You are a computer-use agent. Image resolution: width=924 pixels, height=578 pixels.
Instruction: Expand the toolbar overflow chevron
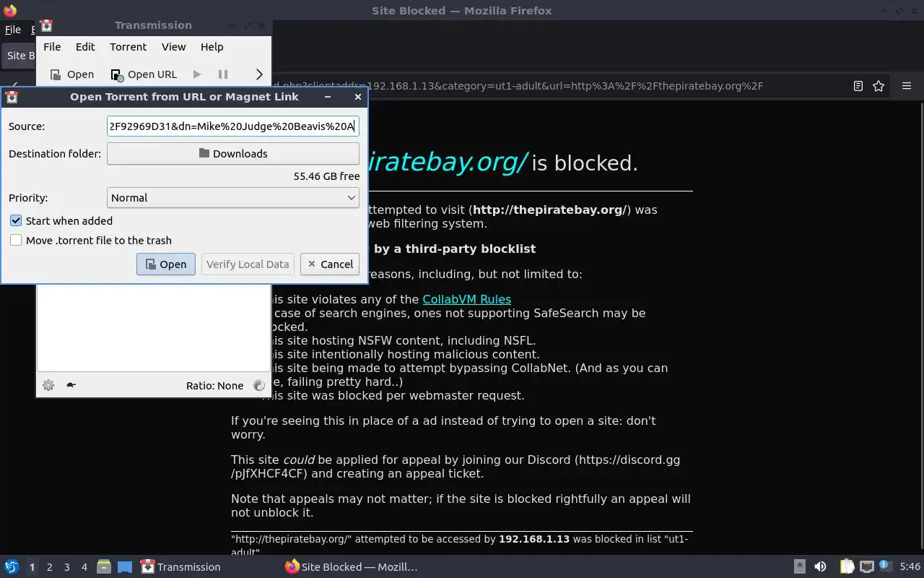tap(259, 74)
